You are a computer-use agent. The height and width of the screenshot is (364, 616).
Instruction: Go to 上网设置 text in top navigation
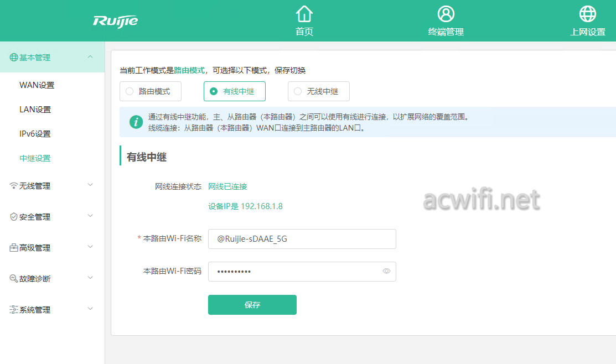pos(588,32)
